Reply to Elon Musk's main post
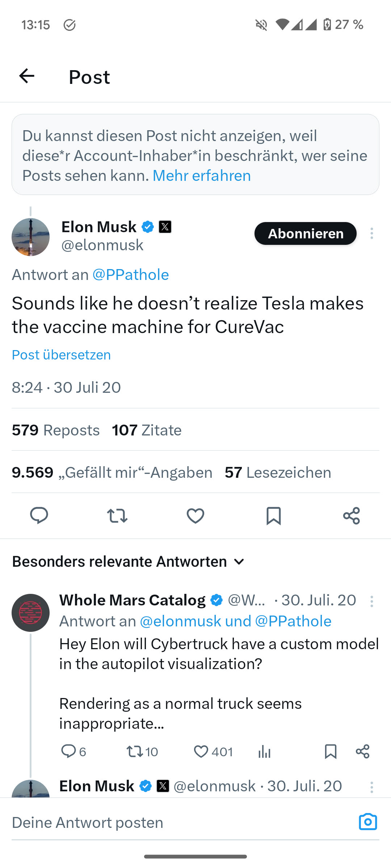 tap(39, 515)
